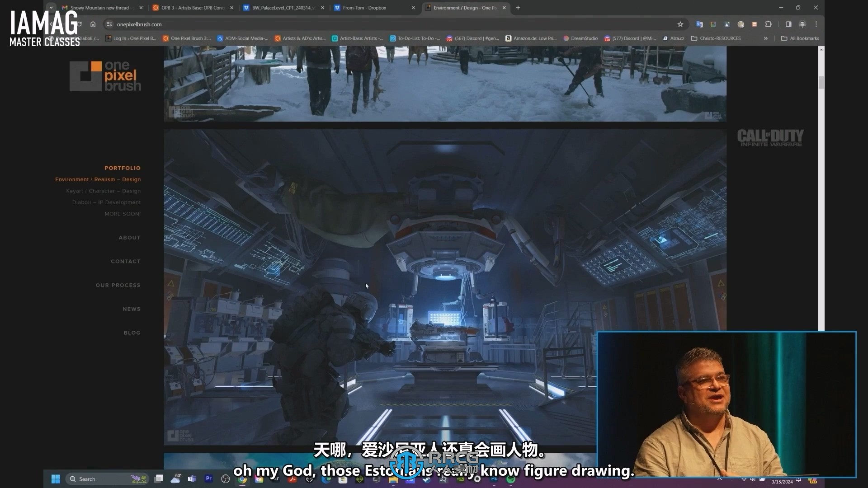Open Spotify from the taskbar
This screenshot has height=488, width=868.
point(510,479)
